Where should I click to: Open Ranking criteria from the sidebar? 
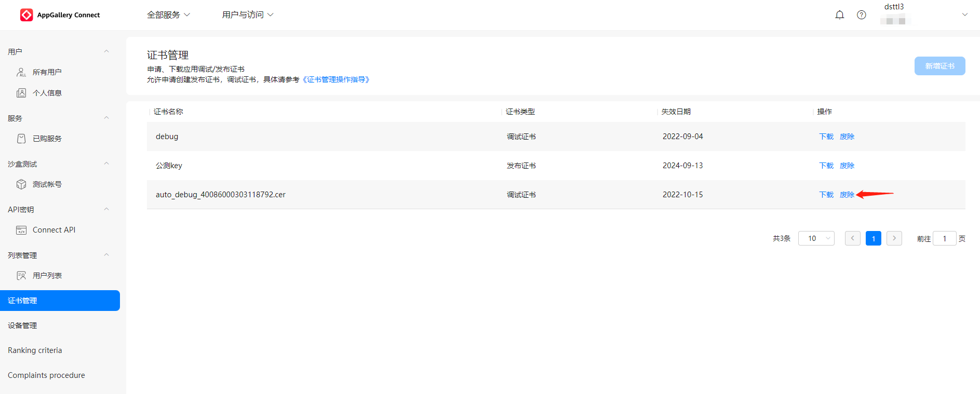tap(35, 350)
